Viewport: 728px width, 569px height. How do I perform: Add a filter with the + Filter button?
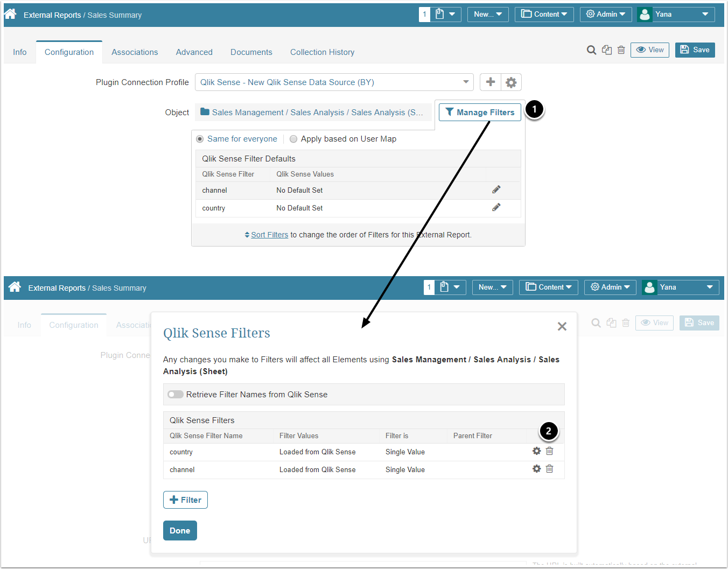[x=185, y=500]
